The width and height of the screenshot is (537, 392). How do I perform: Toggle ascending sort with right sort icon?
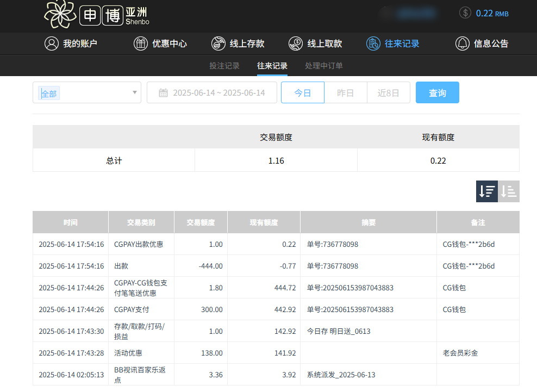pos(509,191)
